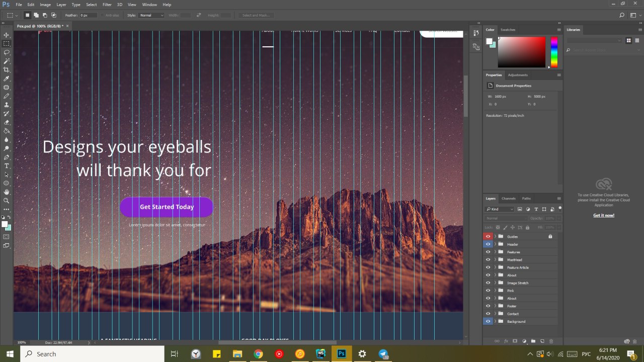Click the Intersect with Selection icon

click(x=53, y=15)
